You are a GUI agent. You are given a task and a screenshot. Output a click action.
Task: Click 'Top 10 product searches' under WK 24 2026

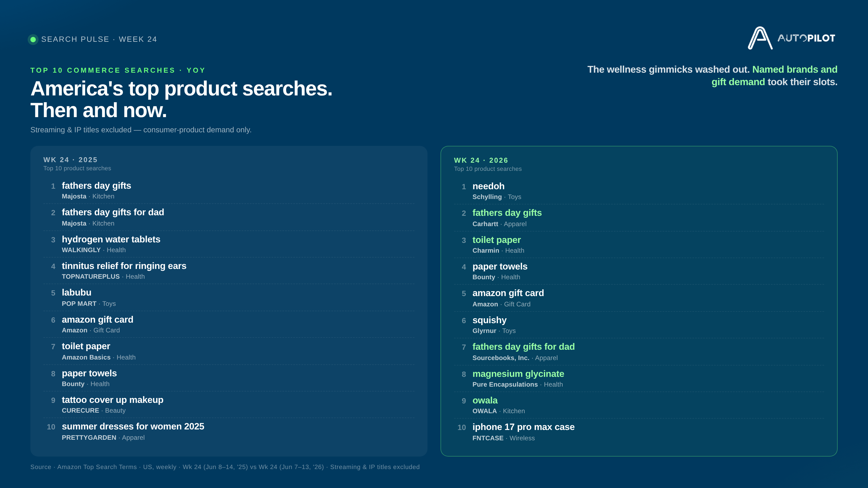point(488,169)
